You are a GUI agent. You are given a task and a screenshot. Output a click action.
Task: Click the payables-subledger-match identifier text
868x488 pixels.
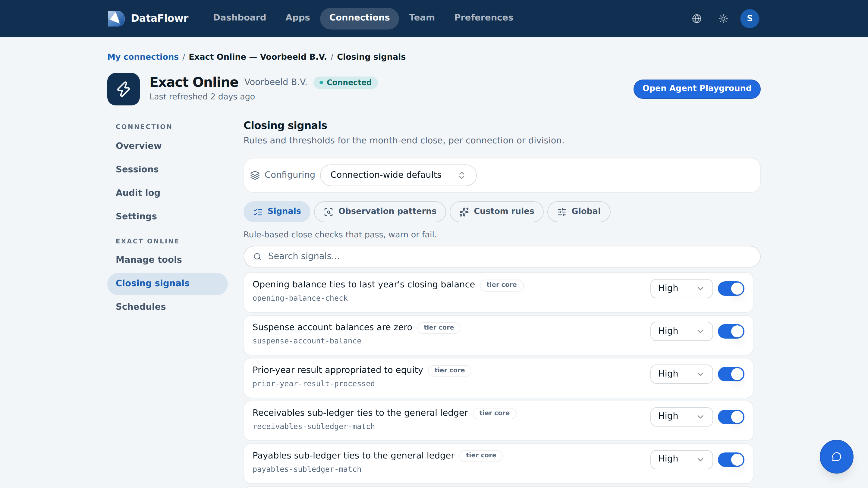click(307, 470)
